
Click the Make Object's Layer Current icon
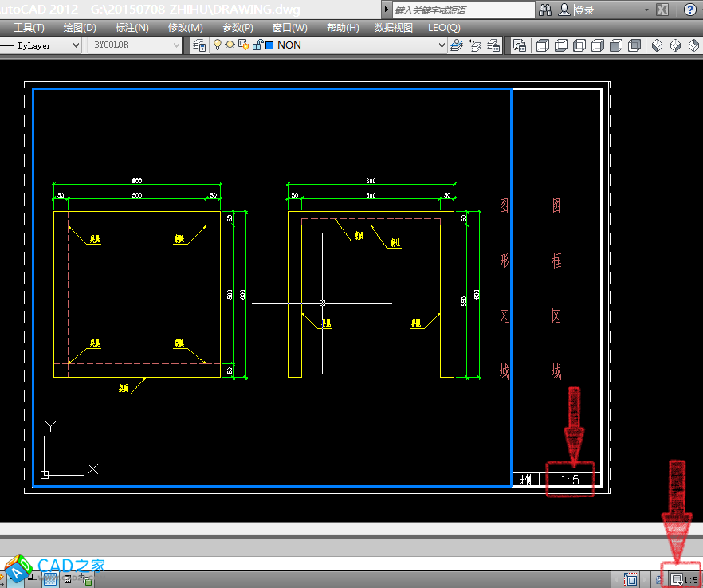click(457, 45)
